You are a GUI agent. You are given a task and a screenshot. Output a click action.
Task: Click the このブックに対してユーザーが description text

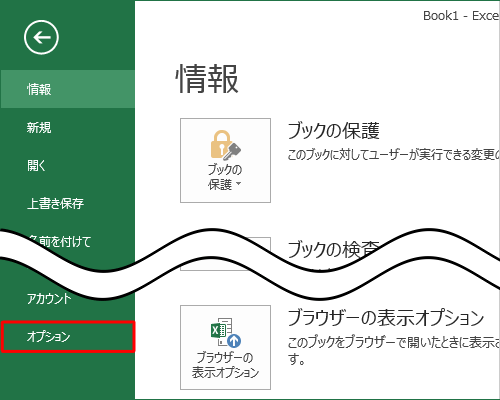[393, 154]
